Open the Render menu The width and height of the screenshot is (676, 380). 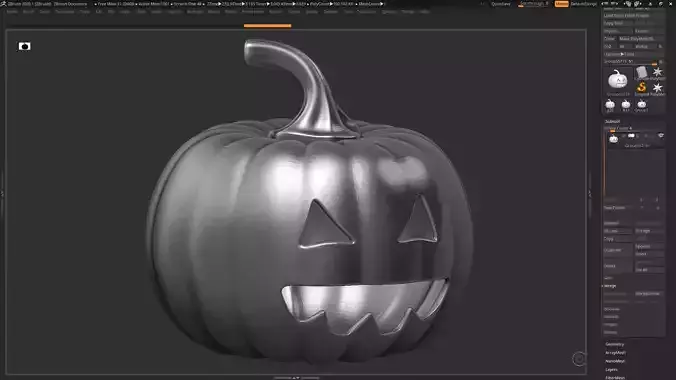click(275, 12)
